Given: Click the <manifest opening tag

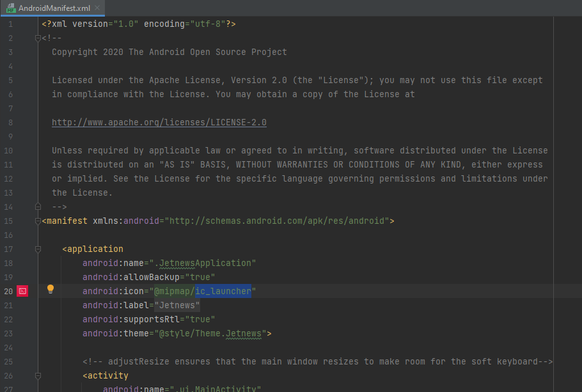Looking at the screenshot, I should (65, 221).
